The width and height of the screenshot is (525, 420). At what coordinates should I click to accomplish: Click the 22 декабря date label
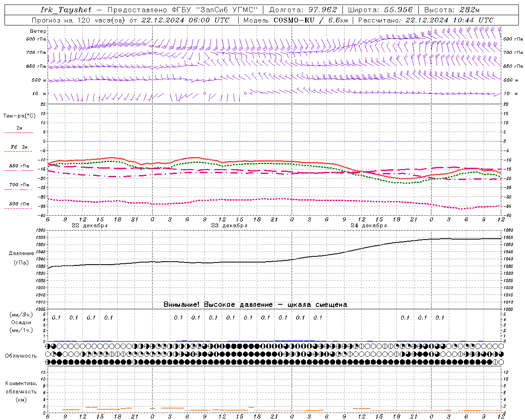coord(89,226)
